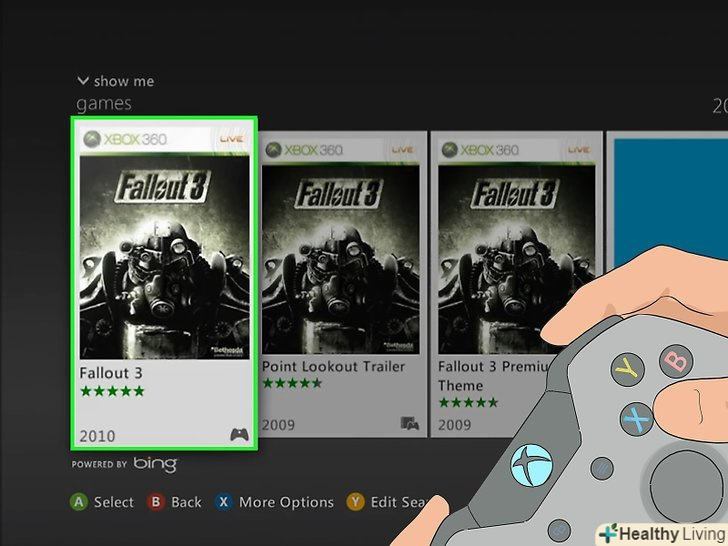Click the star rating under Point Lookout Trailer
Image resolution: width=728 pixels, height=546 pixels.
[x=292, y=384]
